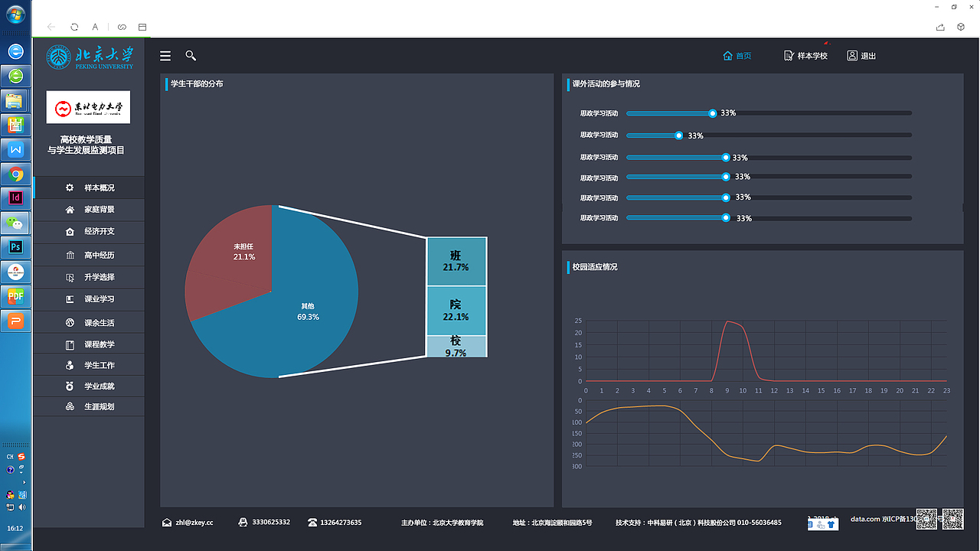The image size is (980, 551).
Task: Click the second 思政学习活动 slider handle
Action: point(679,135)
